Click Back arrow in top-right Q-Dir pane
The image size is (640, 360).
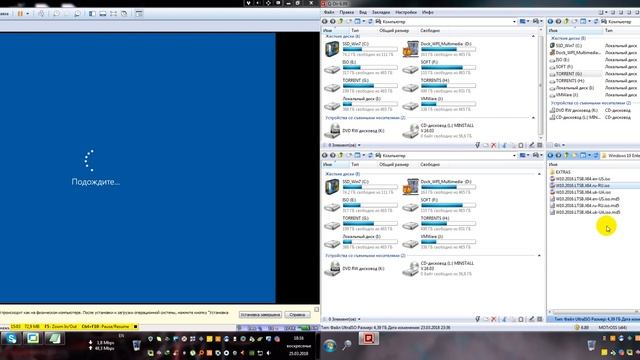551,21
